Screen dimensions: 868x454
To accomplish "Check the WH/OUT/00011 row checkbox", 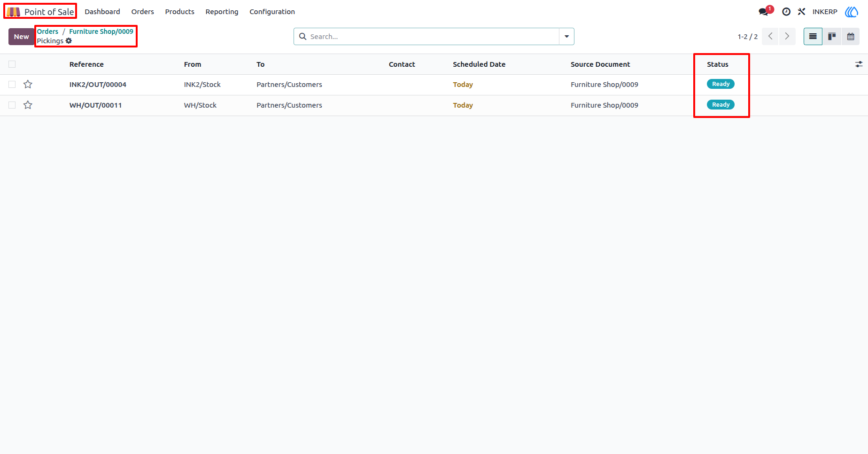I will pyautogui.click(x=12, y=105).
